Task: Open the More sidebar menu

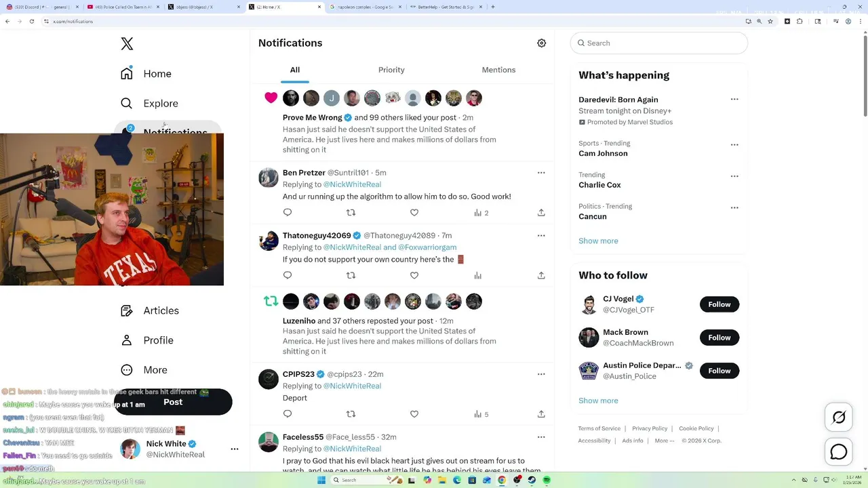Action: (144, 370)
